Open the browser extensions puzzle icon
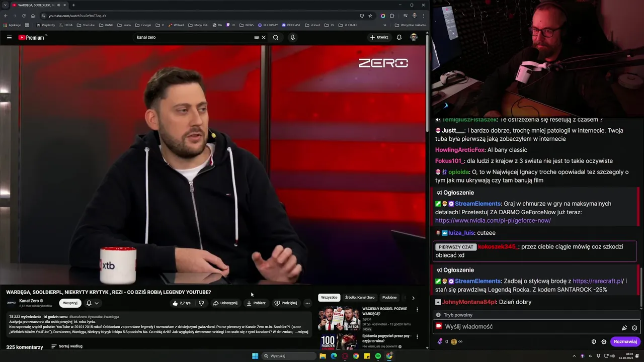This screenshot has height=362, width=644. (392, 16)
